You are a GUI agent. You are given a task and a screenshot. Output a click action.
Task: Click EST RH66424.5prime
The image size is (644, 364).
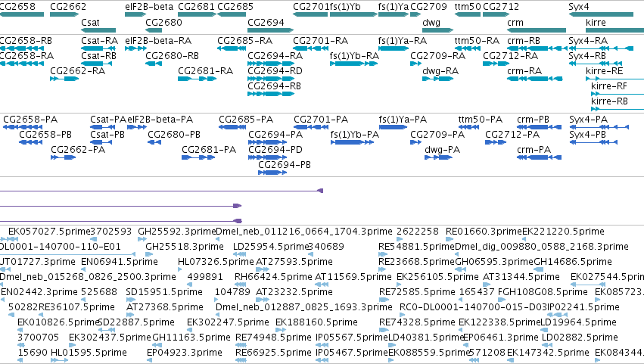(240, 285)
